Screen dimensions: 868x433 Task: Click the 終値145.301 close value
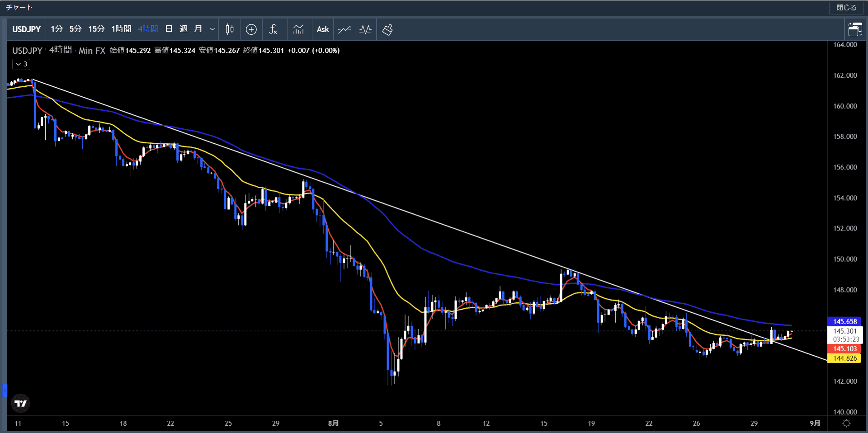pos(264,51)
